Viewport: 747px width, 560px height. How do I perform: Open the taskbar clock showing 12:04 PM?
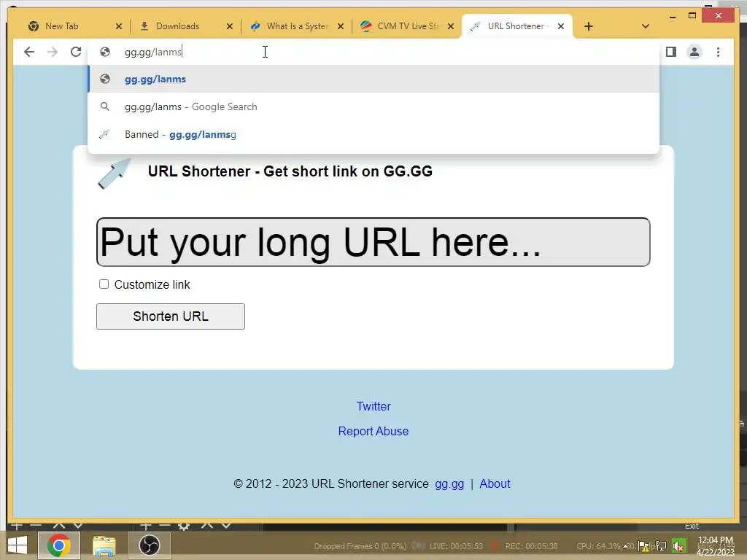coord(715,546)
